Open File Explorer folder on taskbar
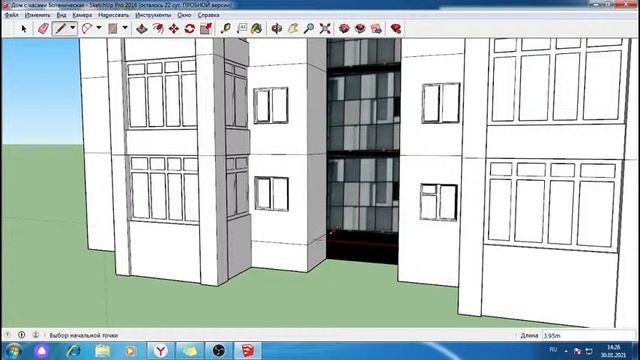640x360 pixels. click(x=102, y=351)
